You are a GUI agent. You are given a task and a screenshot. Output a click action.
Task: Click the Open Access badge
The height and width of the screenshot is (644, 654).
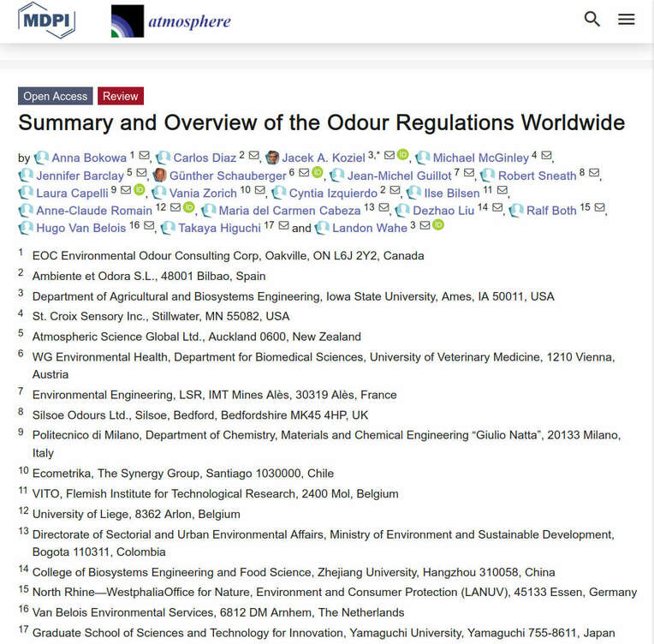(x=55, y=96)
